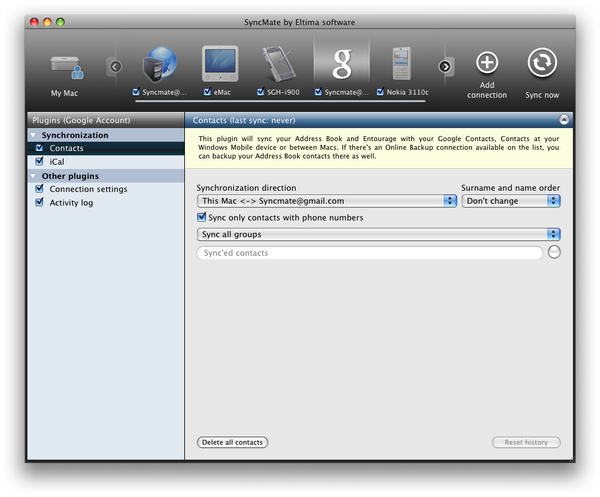Click the SGH-i900 label
The image size is (600, 497).
point(283,92)
